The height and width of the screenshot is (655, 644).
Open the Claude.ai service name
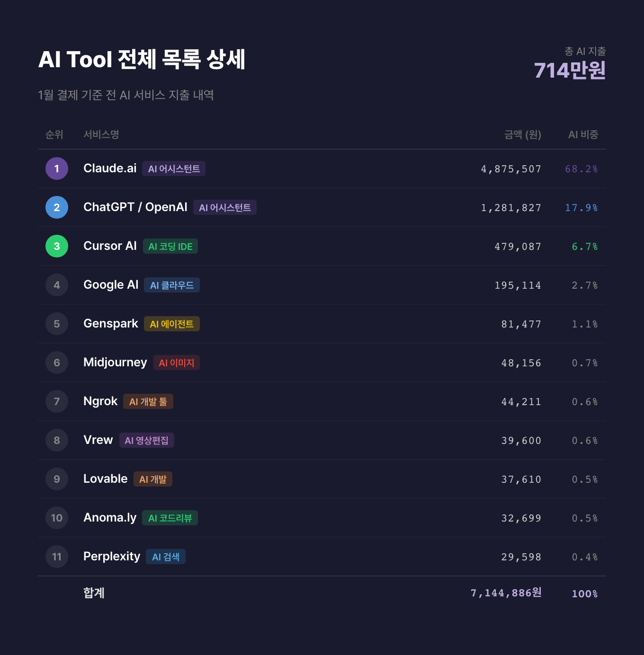110,168
